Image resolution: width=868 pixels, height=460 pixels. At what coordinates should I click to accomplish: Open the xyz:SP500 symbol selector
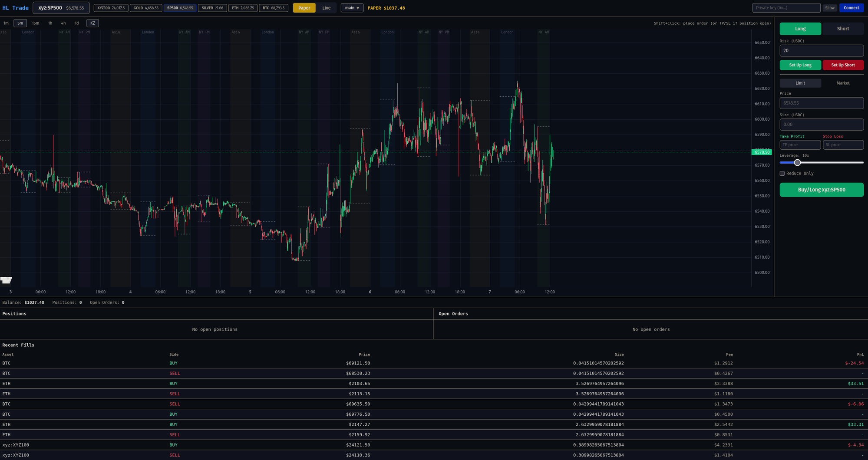[61, 8]
